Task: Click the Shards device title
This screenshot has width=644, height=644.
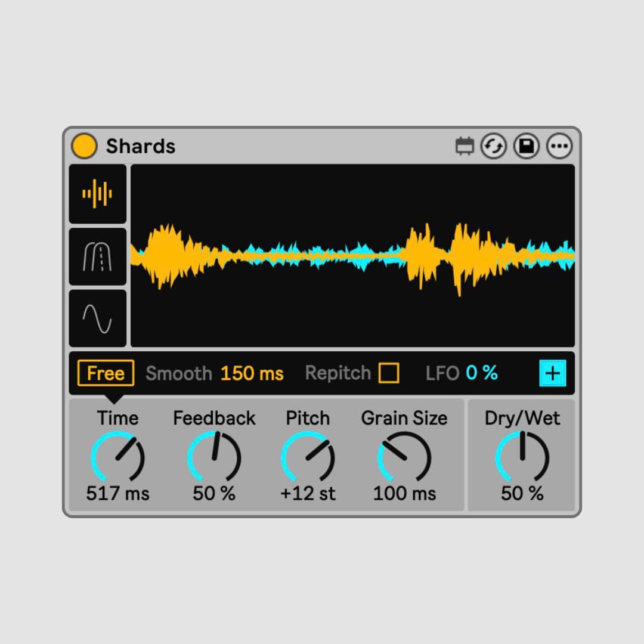Action: pyautogui.click(x=140, y=145)
